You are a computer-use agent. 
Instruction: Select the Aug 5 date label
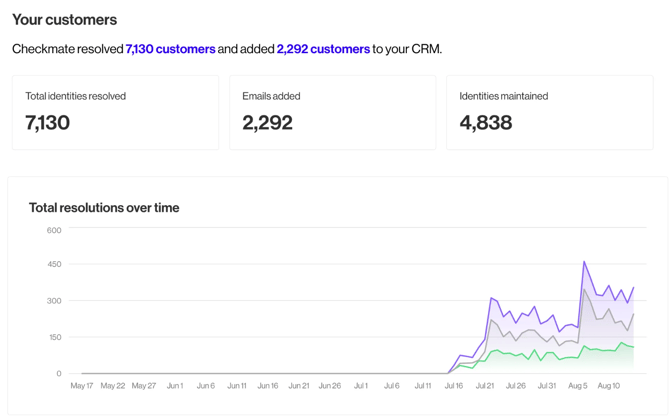coord(578,386)
